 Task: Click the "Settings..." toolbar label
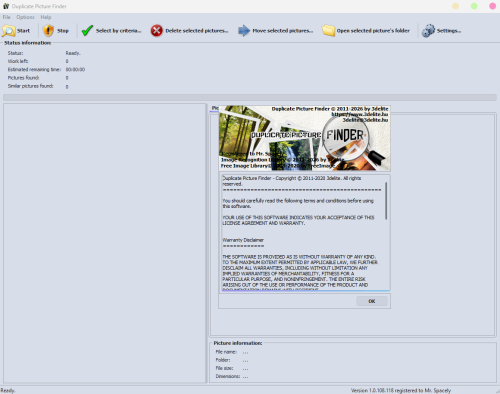pyautogui.click(x=449, y=31)
